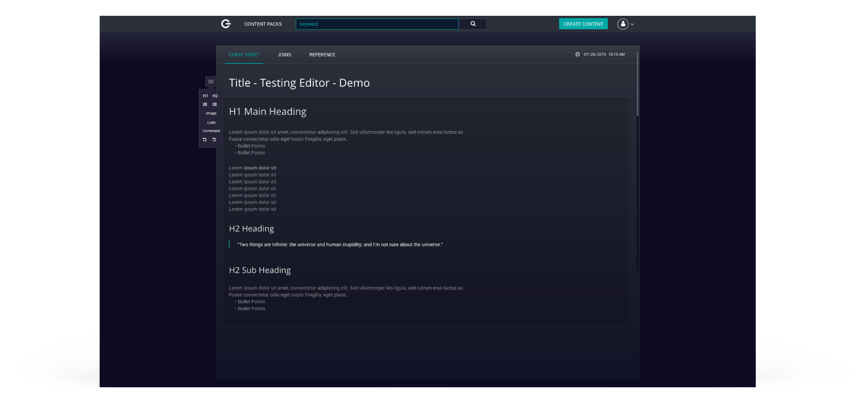The height and width of the screenshot is (410, 868).
Task: Click the bold 'ipsum dolor sit' line
Action: click(260, 168)
